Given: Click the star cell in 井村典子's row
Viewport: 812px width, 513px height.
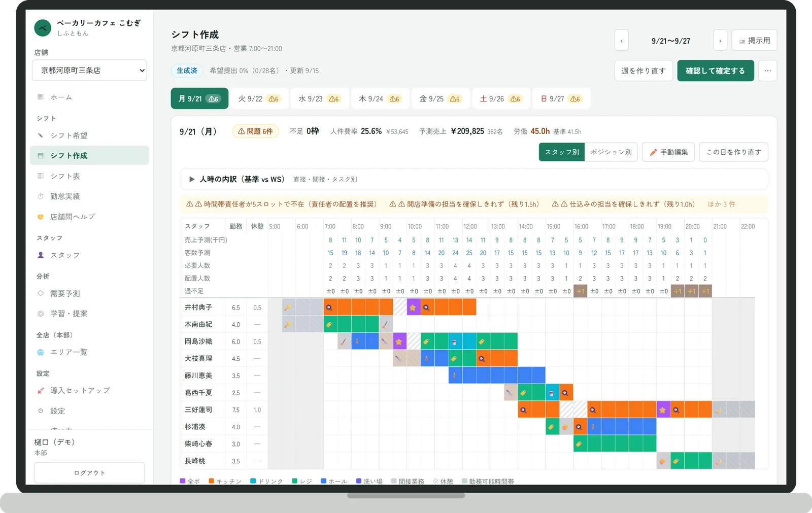Looking at the screenshot, I should 413,307.
